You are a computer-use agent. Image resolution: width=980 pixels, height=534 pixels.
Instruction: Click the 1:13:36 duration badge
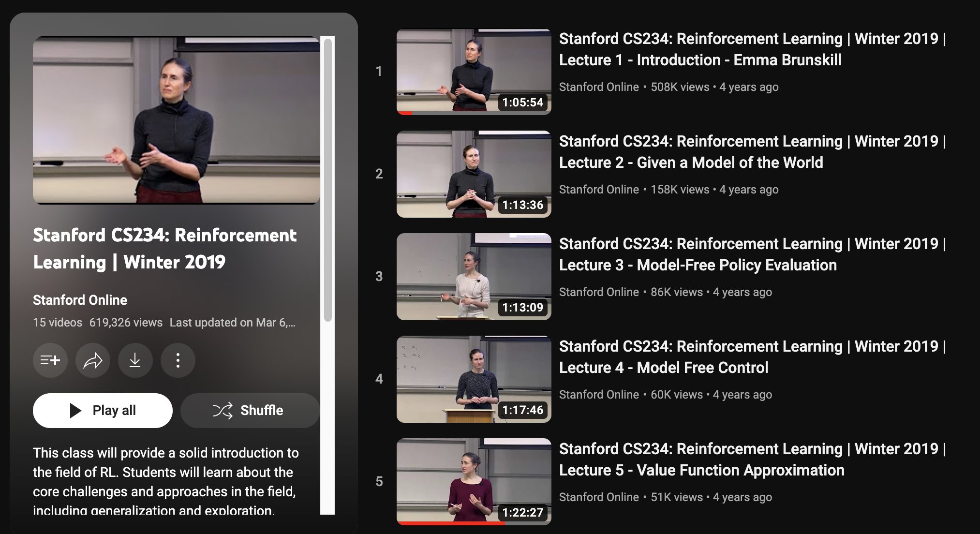(x=523, y=205)
